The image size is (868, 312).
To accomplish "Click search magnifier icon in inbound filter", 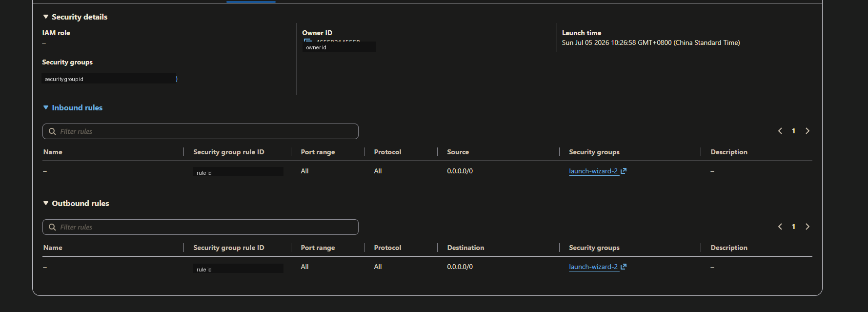I will [x=52, y=131].
